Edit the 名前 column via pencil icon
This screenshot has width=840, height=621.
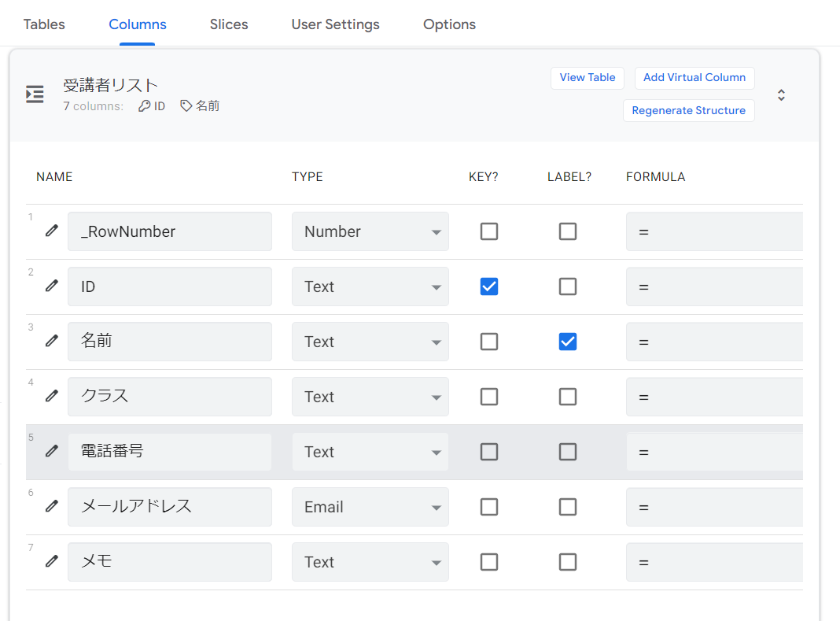[x=52, y=341]
